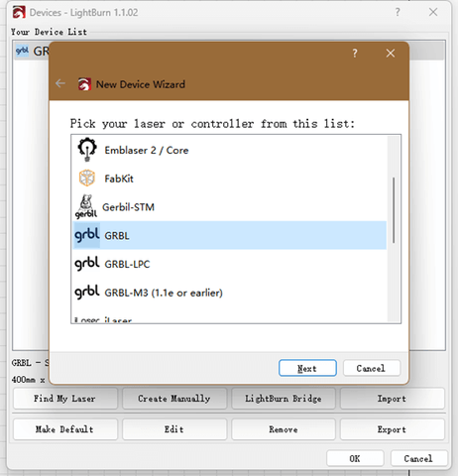Screen dimensions: 458x476
Task: Click the Find My Laser button
Action: tap(65, 399)
